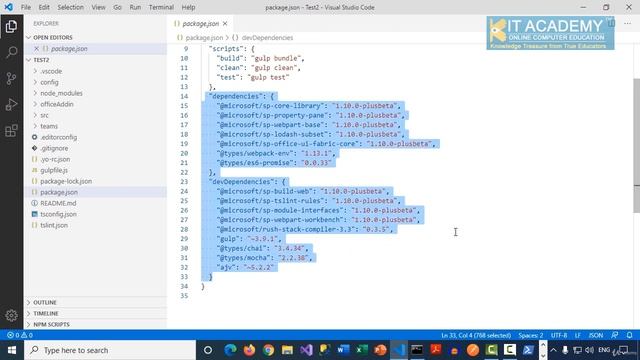This screenshot has width=640, height=360.
Task: Open the View menu
Action: tap(98, 7)
